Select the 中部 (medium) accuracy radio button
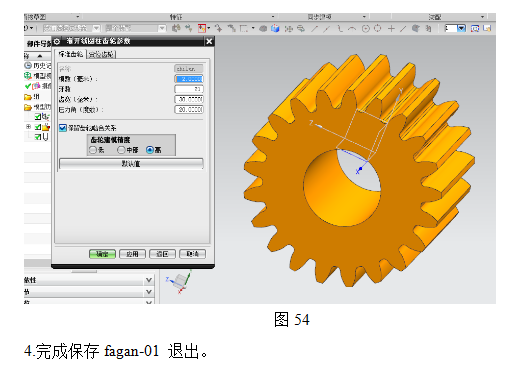This screenshot has height=380, width=526. coord(121,150)
